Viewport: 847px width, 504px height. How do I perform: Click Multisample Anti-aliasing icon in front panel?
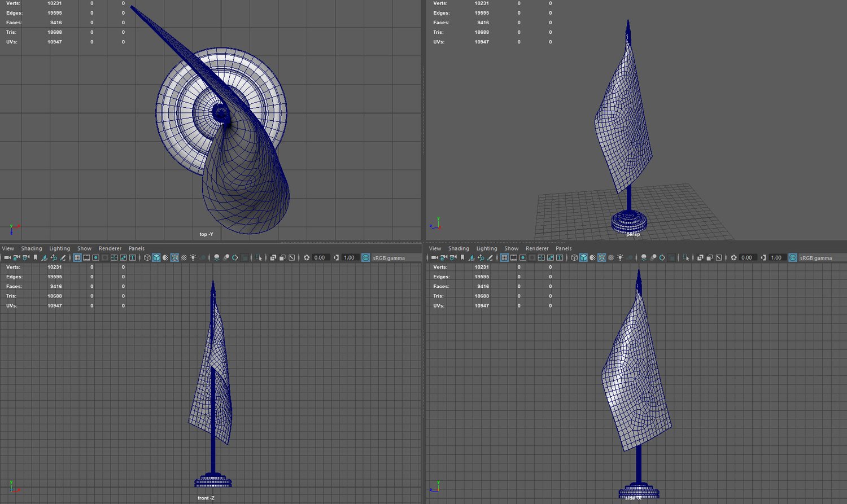[x=235, y=258]
